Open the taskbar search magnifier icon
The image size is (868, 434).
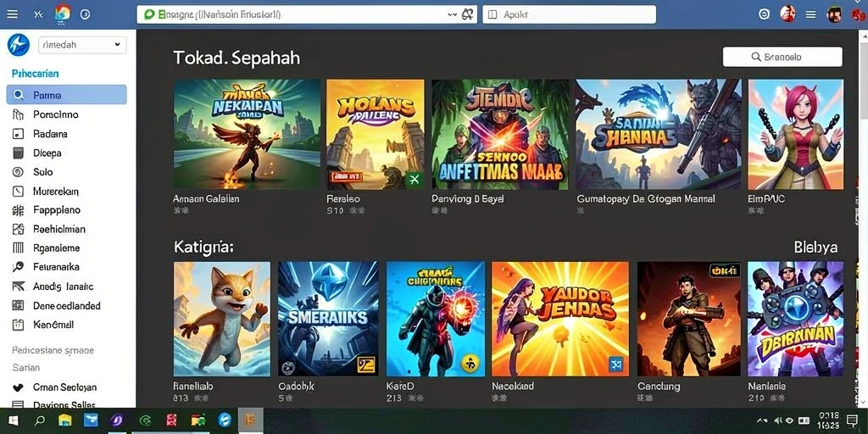(39, 420)
